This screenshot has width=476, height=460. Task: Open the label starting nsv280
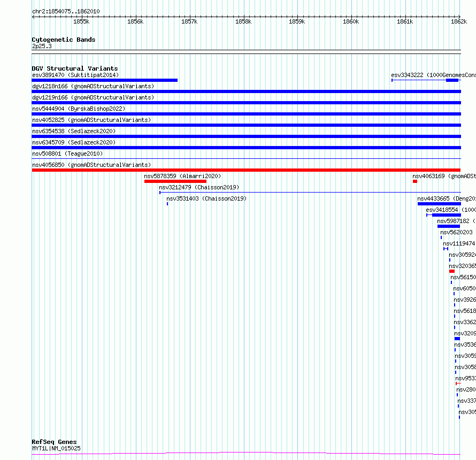pos(466,389)
